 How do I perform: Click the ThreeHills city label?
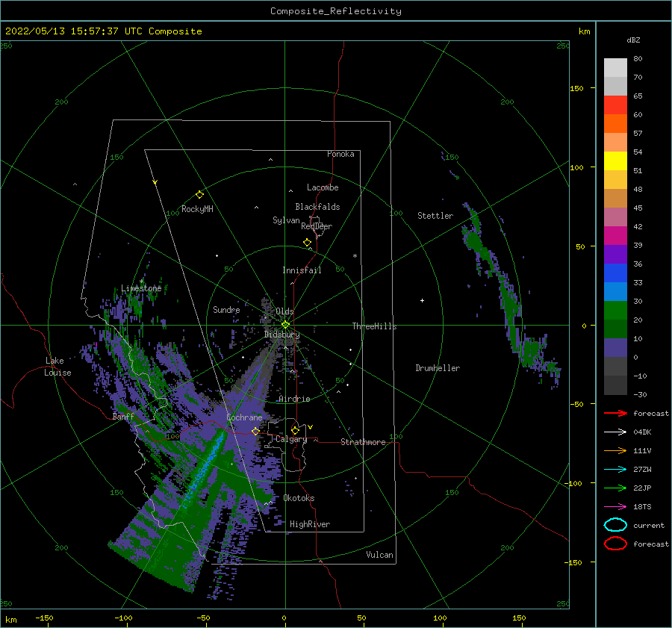[x=375, y=326]
